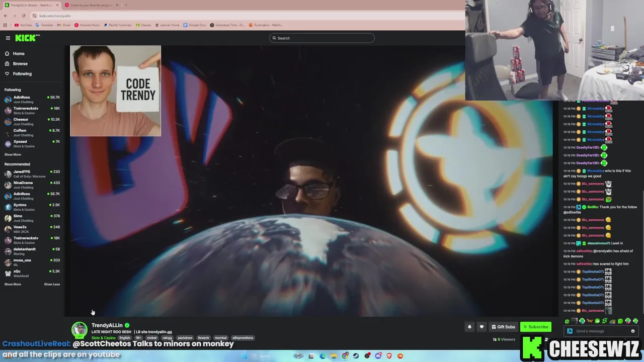Click the TrendyALLin streamer name
The image size is (644, 362).
(x=107, y=325)
